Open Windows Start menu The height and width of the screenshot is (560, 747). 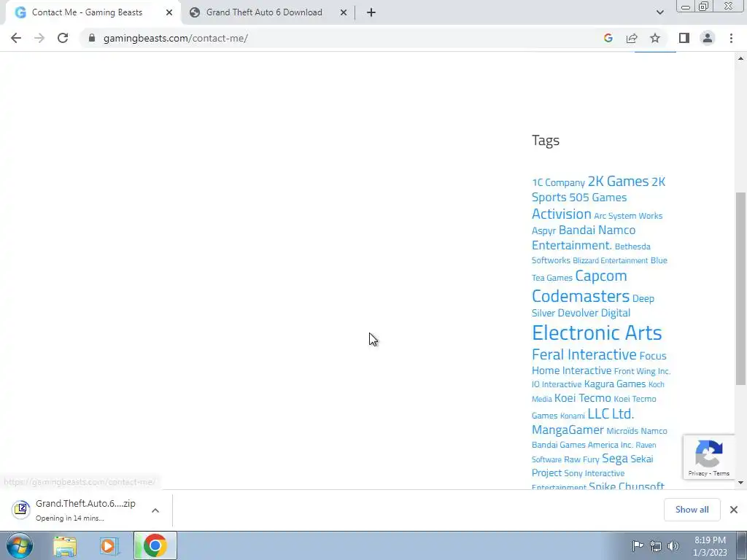point(20,545)
